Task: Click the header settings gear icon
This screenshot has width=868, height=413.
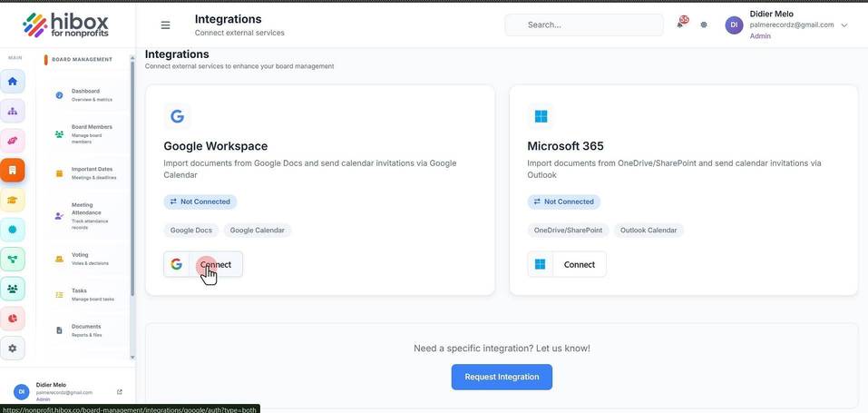Action: pyautogui.click(x=704, y=25)
